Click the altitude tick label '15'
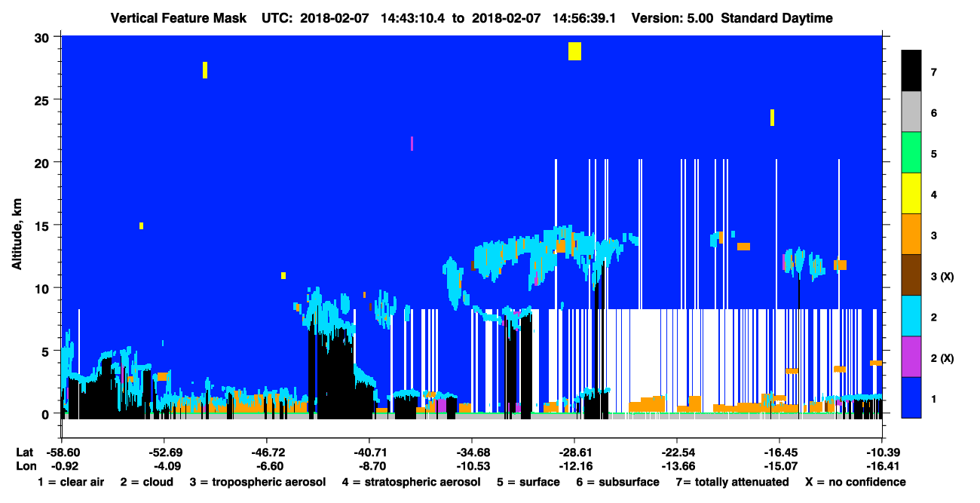Screen dimensions: 980x503 point(43,225)
